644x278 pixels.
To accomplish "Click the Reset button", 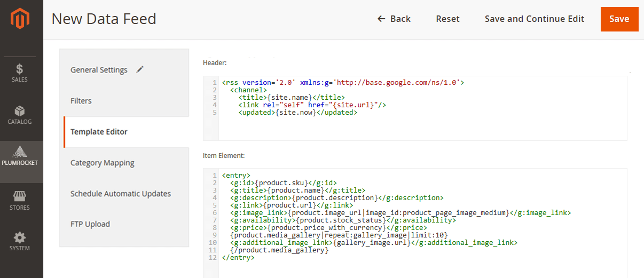I will click(447, 19).
